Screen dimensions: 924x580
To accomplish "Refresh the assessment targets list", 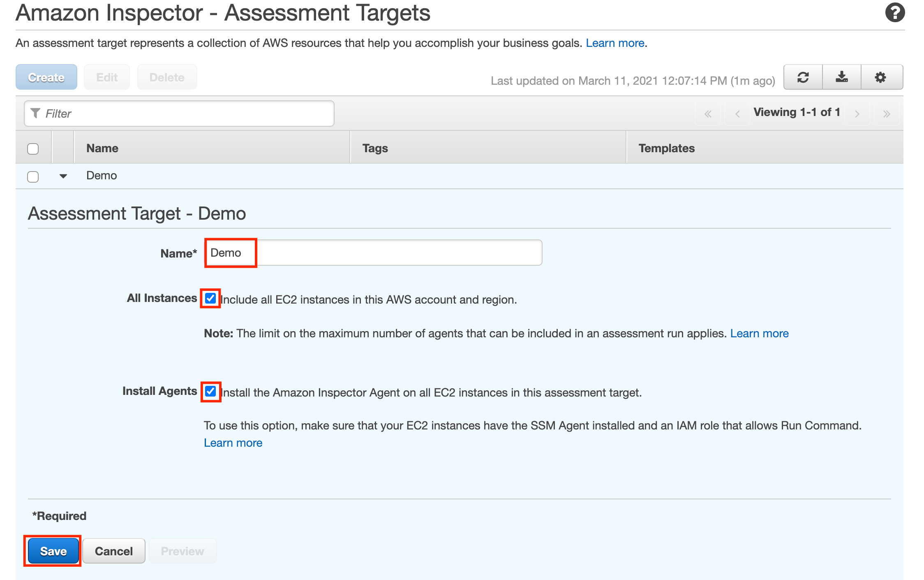I will click(x=803, y=77).
